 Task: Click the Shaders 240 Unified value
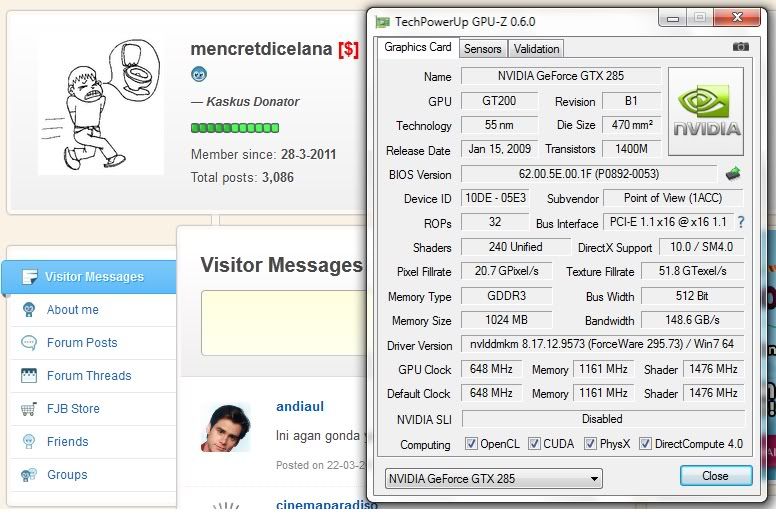click(x=516, y=247)
